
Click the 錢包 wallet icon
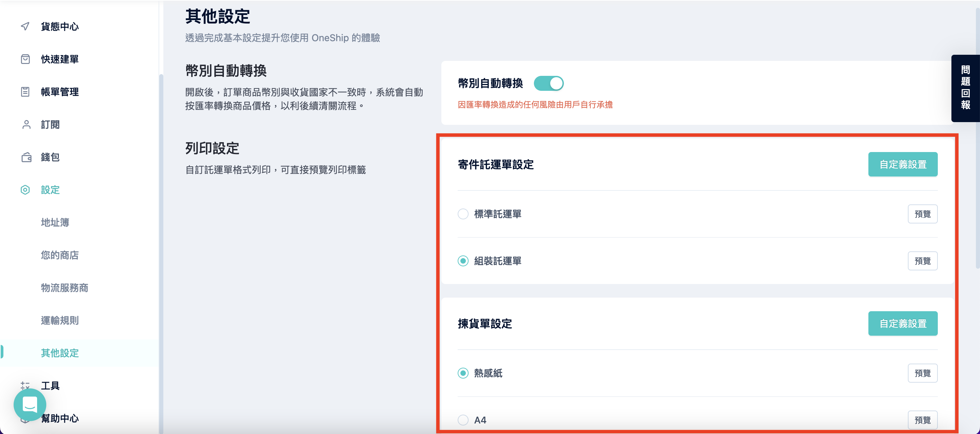pos(26,157)
